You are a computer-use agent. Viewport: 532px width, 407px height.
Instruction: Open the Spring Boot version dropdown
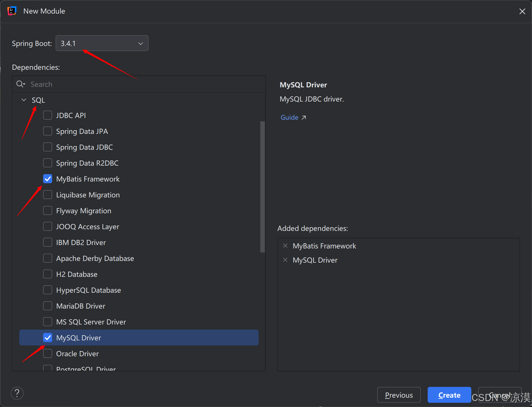[x=102, y=43]
